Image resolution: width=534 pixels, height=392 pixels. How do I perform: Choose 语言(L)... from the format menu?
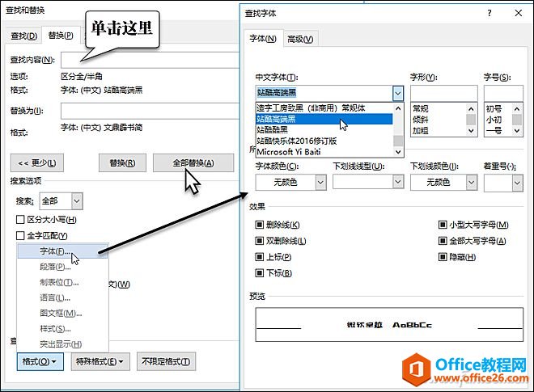(62, 297)
